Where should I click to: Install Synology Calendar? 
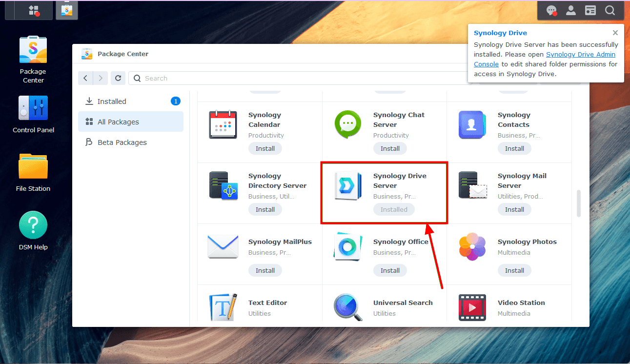[265, 149]
